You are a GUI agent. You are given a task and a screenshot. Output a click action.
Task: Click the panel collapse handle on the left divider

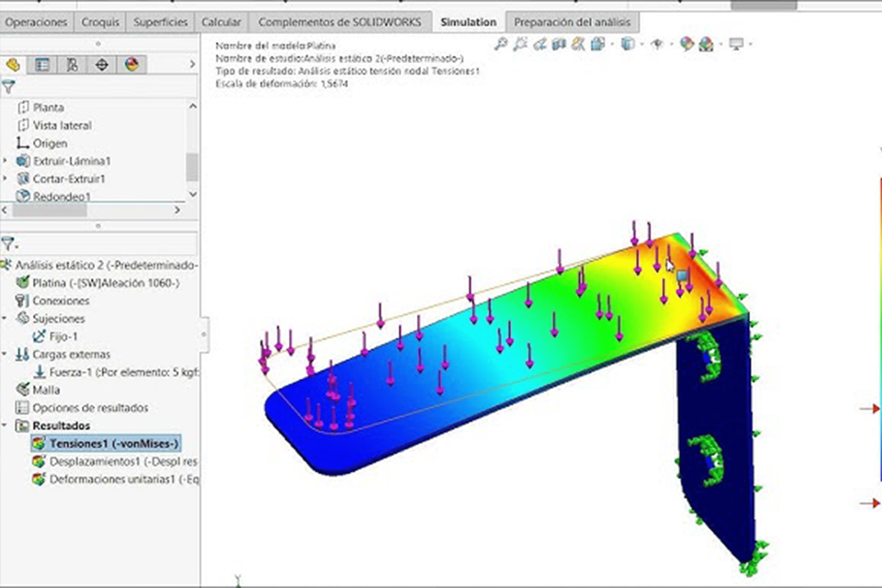tap(204, 335)
